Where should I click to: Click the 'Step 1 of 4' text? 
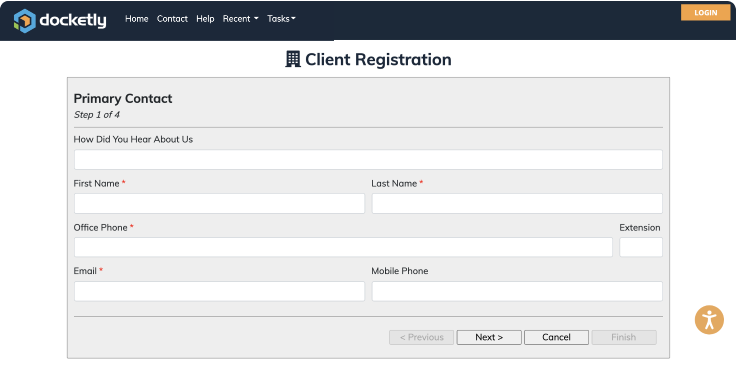(97, 115)
